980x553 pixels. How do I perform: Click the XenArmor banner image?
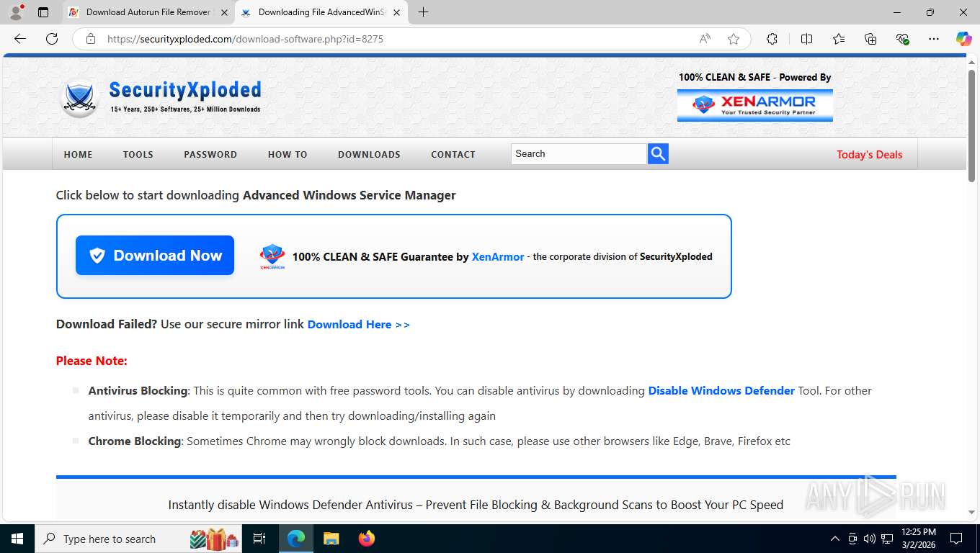pos(754,105)
